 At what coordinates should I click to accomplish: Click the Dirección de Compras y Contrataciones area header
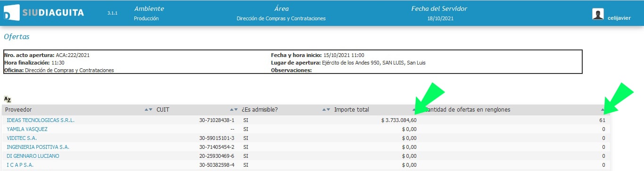(x=281, y=18)
